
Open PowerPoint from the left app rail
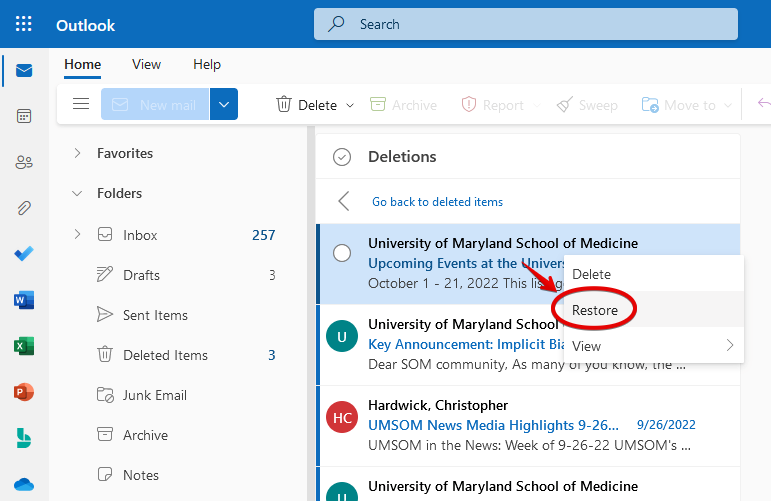(x=24, y=392)
